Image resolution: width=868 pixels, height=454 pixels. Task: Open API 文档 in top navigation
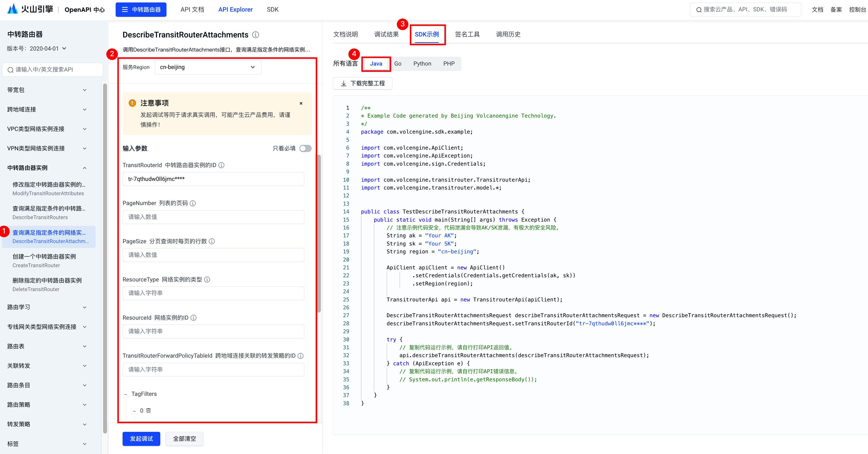192,9
